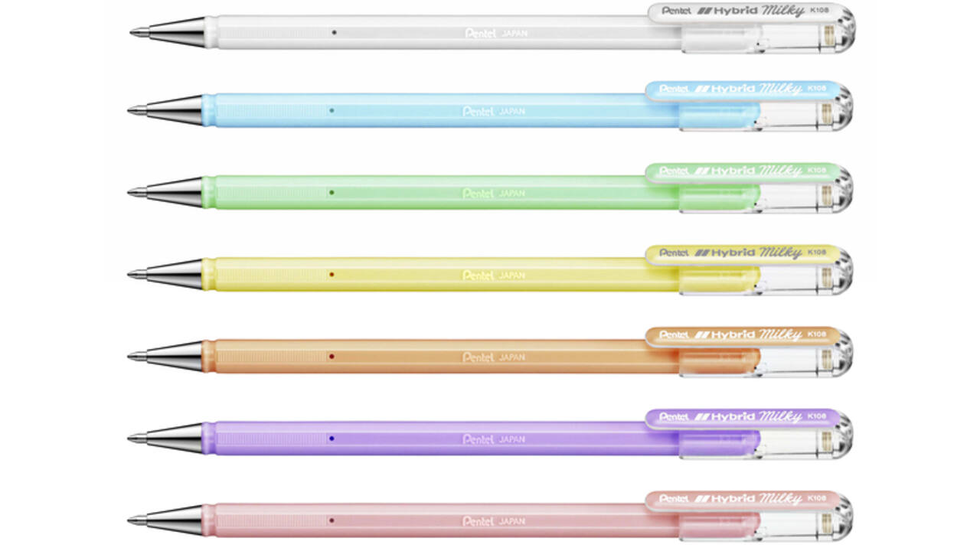
Task: Select the "Pentel JAPAN" barrel imprint on the blue pen
Action: coord(494,112)
